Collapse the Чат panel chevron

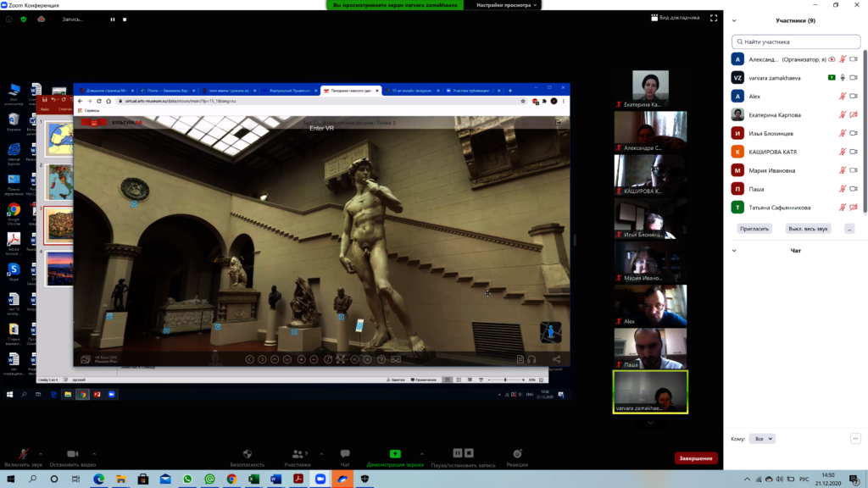pos(734,251)
